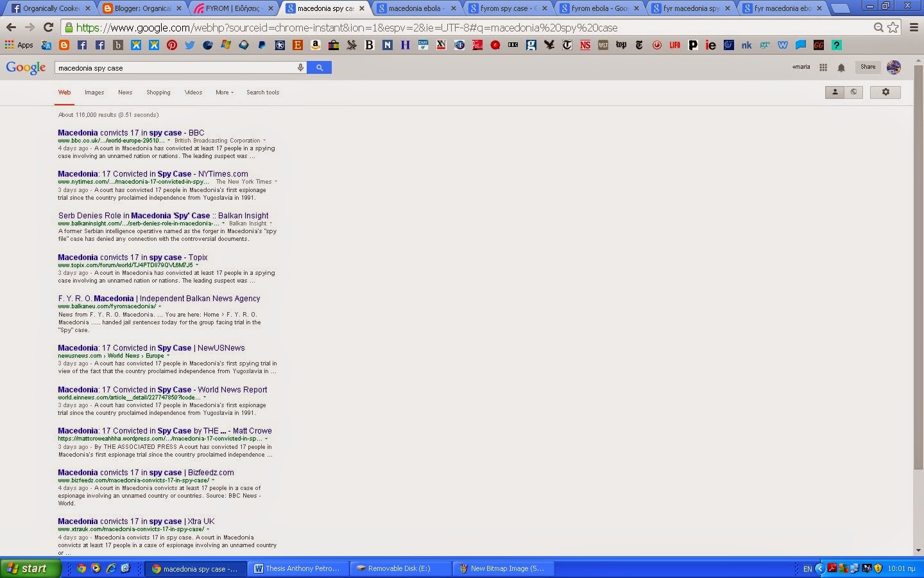Open the Etsy 'E' bookmark
The height and width of the screenshot is (578, 924).
tap(298, 45)
